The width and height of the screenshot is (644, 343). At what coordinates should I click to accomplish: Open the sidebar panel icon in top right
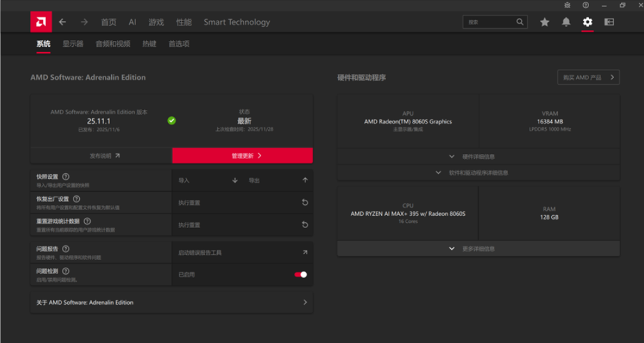click(609, 22)
